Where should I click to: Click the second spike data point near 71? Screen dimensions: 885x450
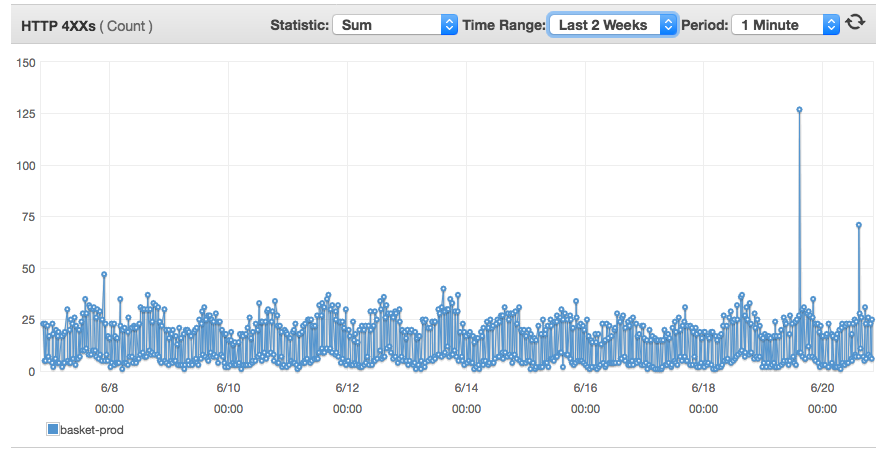[858, 225]
